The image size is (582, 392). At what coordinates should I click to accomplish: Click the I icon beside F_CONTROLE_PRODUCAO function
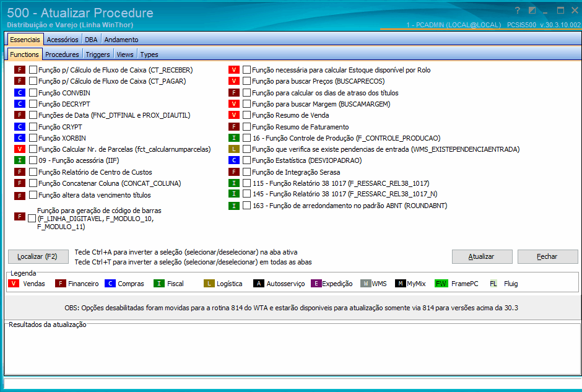(234, 138)
